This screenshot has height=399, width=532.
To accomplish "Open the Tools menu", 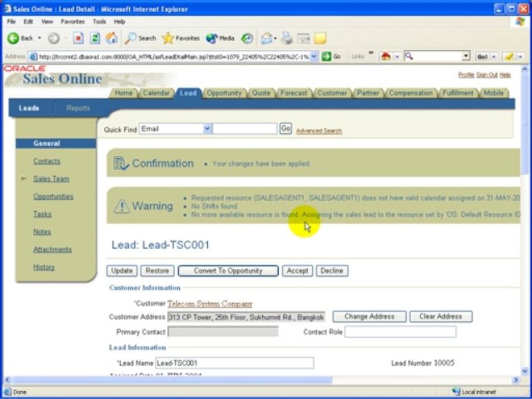I will [x=99, y=22].
